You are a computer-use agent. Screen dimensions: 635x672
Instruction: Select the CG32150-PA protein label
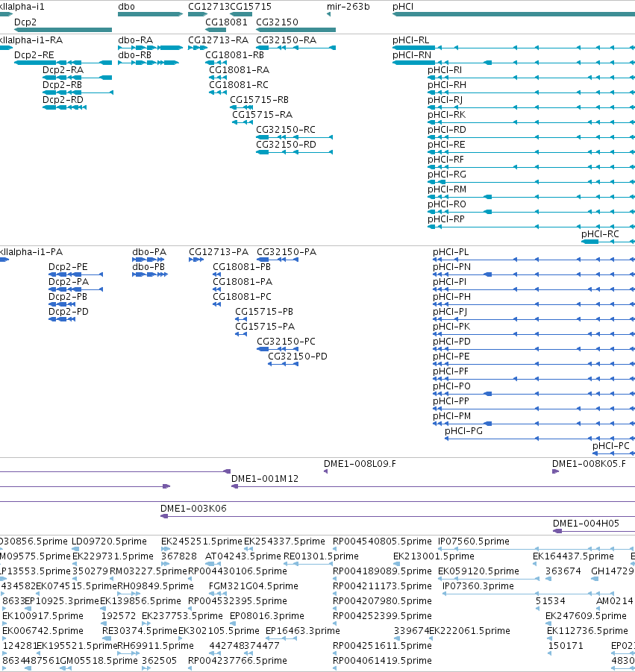point(287,252)
